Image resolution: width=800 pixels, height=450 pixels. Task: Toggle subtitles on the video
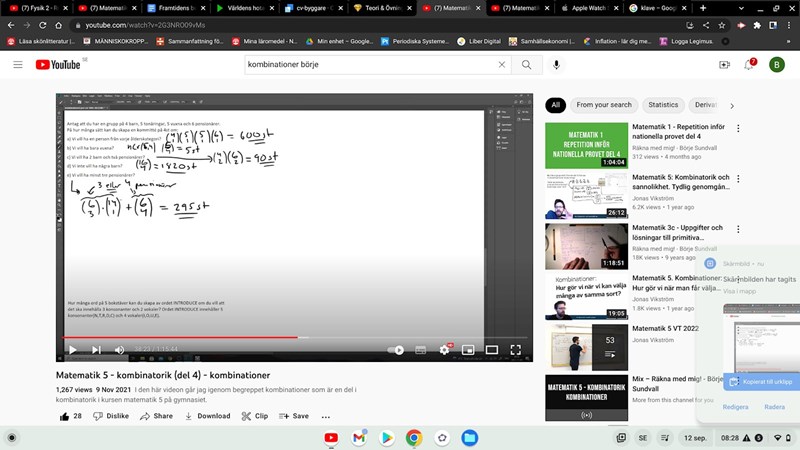click(x=420, y=350)
